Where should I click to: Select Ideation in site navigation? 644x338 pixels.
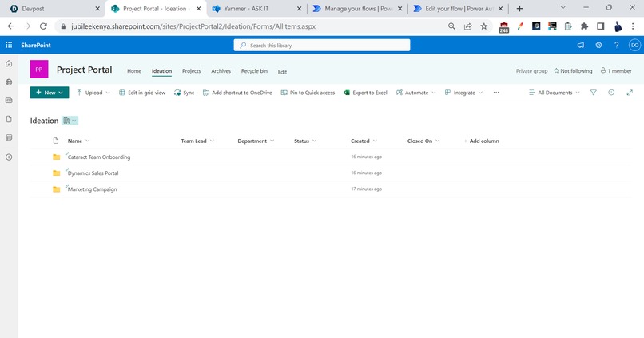click(x=162, y=71)
